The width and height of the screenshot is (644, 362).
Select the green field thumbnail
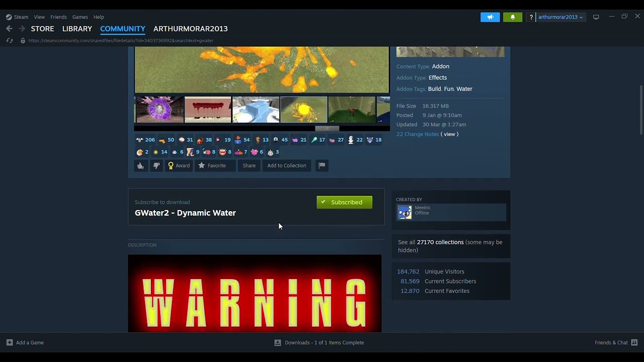pos(352,110)
